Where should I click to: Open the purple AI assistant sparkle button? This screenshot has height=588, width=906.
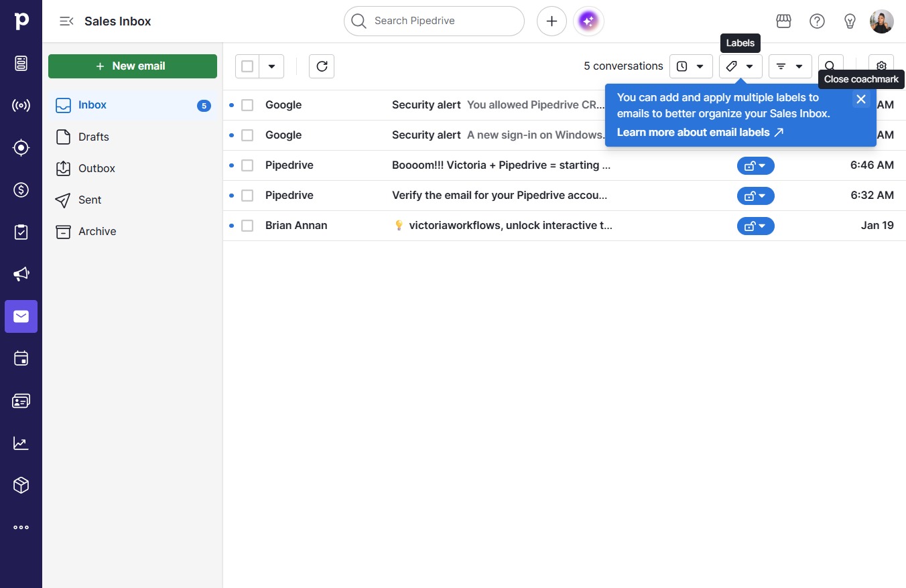tap(588, 21)
